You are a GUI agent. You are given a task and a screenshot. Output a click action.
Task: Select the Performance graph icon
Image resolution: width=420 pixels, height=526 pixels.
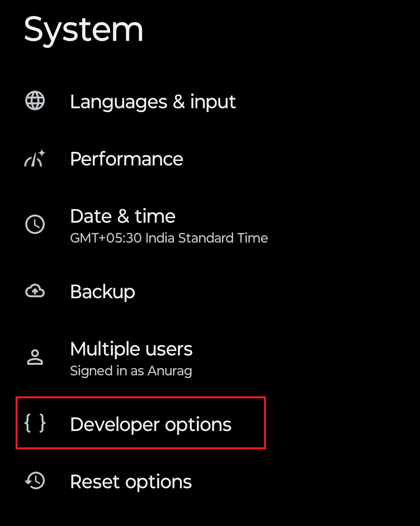[x=34, y=159]
